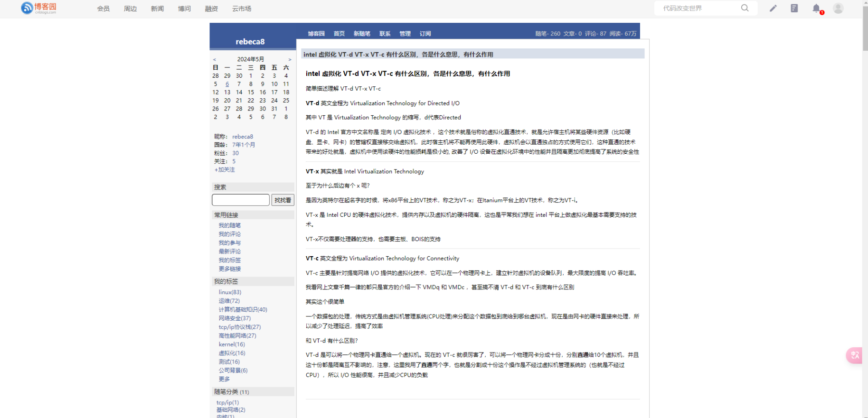868x418 pixels.
Task: Click the sidebar search text box
Action: [x=241, y=200]
